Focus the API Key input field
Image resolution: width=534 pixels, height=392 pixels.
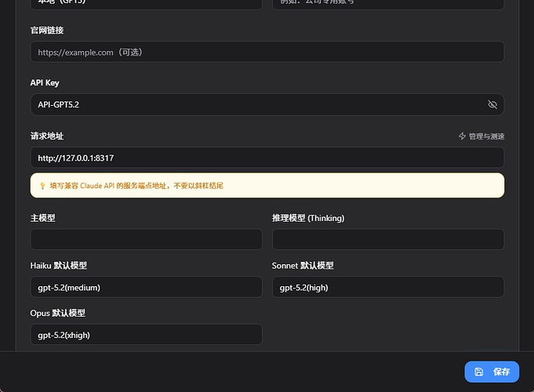(267, 104)
